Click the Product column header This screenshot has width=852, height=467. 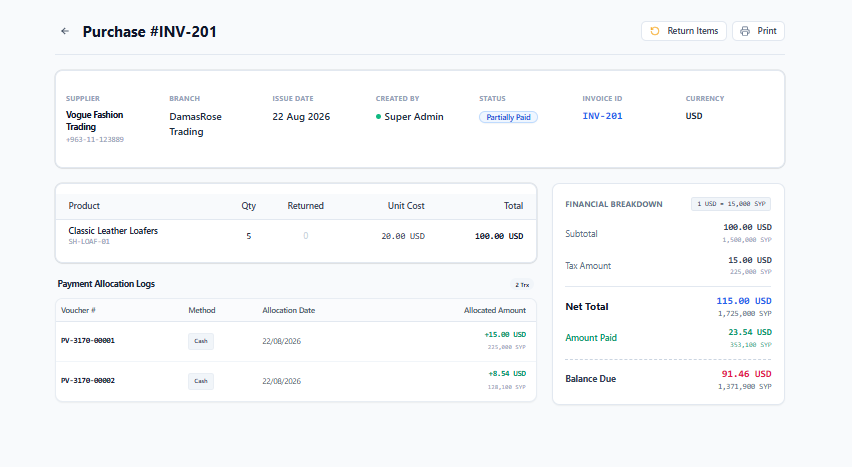[x=84, y=206]
